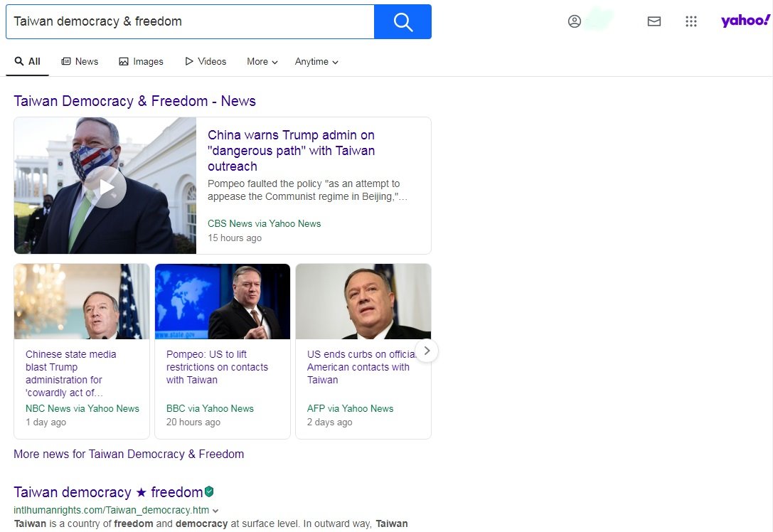Go to the Yahoo logo homepage
This screenshot has height=532, width=773.
pos(745,21)
